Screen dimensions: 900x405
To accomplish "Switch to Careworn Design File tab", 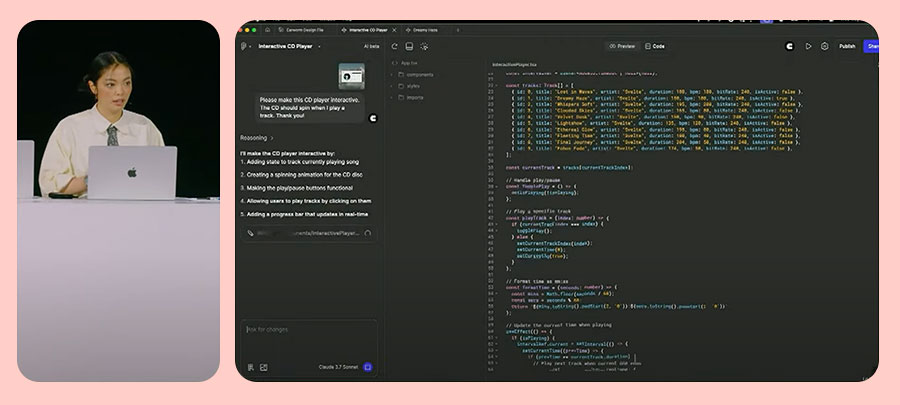I will pos(301,30).
